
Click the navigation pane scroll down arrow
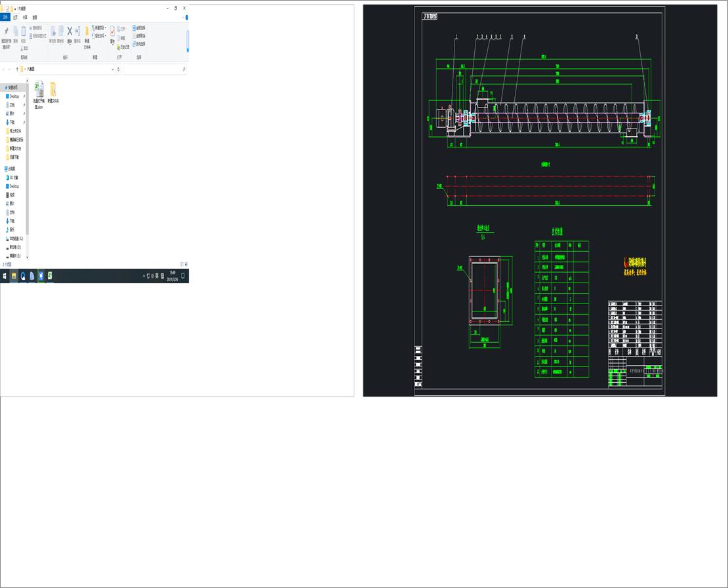point(28,257)
